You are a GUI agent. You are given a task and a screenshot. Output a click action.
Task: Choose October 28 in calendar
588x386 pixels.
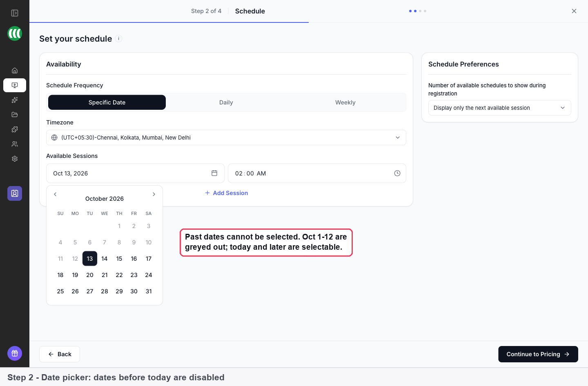coord(105,291)
